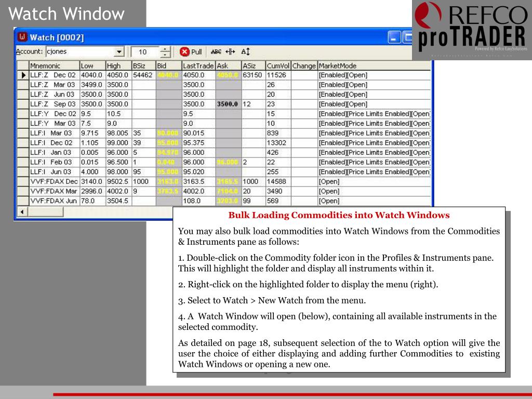Click High value 9502.5

(118, 181)
